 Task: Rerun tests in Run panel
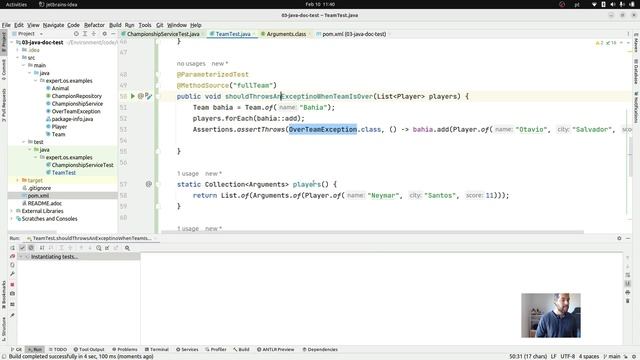13,248
